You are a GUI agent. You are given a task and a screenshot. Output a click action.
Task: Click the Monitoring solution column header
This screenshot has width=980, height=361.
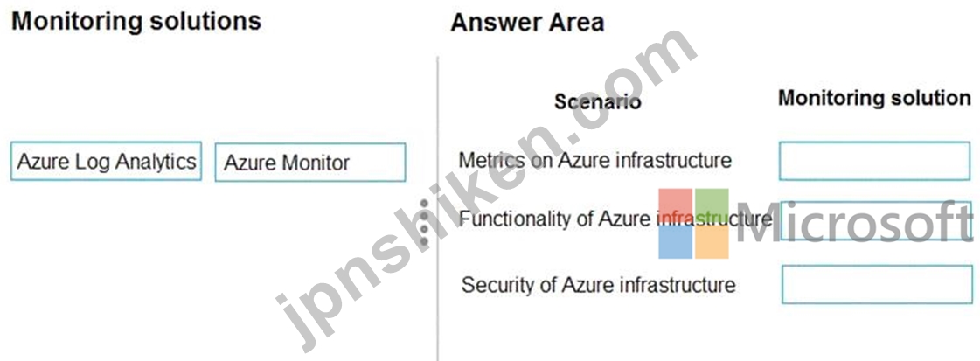tap(874, 98)
